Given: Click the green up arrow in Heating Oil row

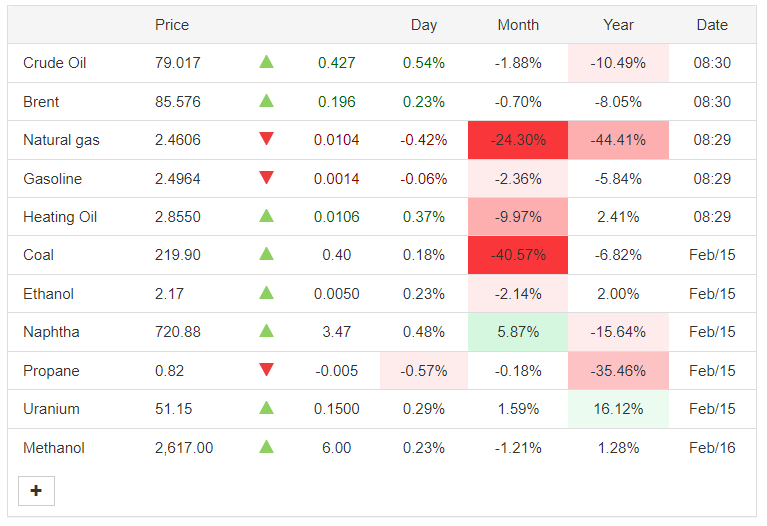Looking at the screenshot, I should pos(266,216).
